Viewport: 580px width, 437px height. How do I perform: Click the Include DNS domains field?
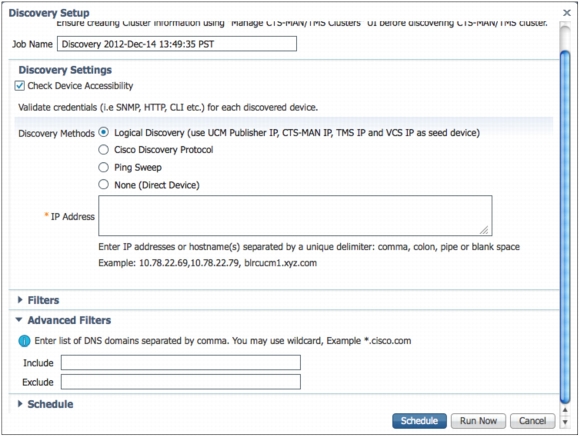click(x=181, y=363)
